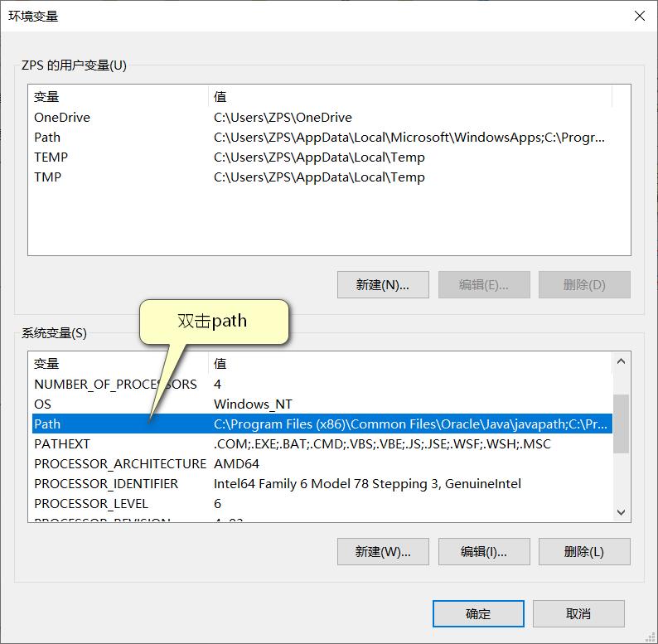Select the PROCESSOR_IDENTIFIER row
The width and height of the screenshot is (658, 644).
pyautogui.click(x=322, y=484)
